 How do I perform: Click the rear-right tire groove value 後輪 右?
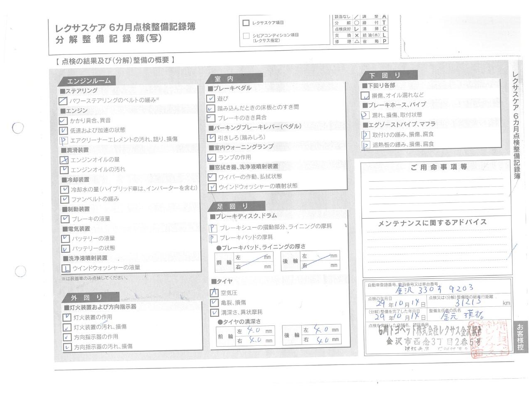tap(321, 340)
